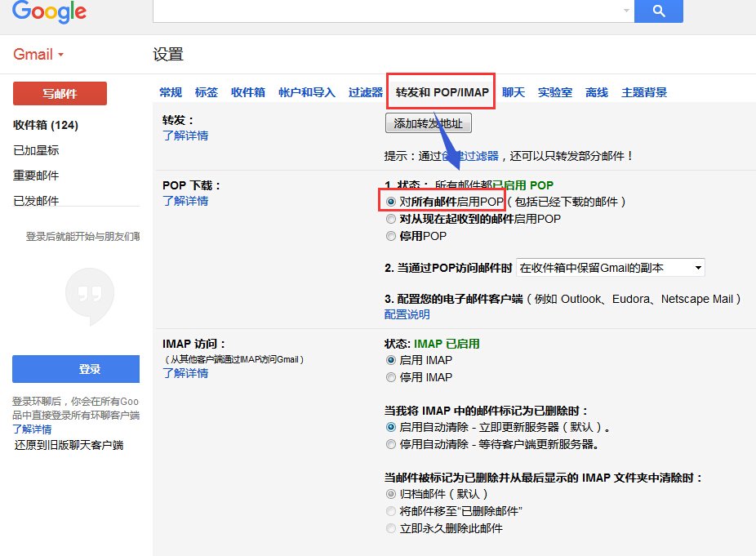Image resolution: width=756 pixels, height=556 pixels.
Task: Open the 实验室 tab
Action: 555,92
